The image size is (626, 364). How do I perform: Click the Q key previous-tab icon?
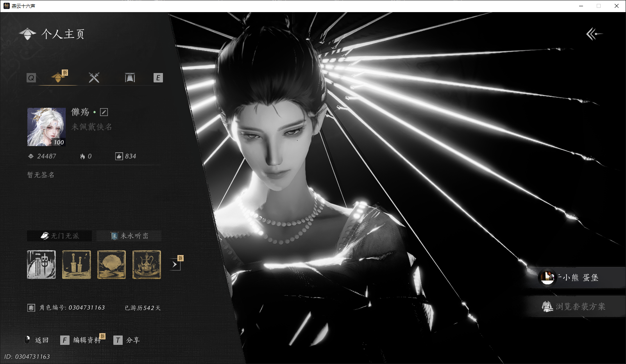click(31, 78)
